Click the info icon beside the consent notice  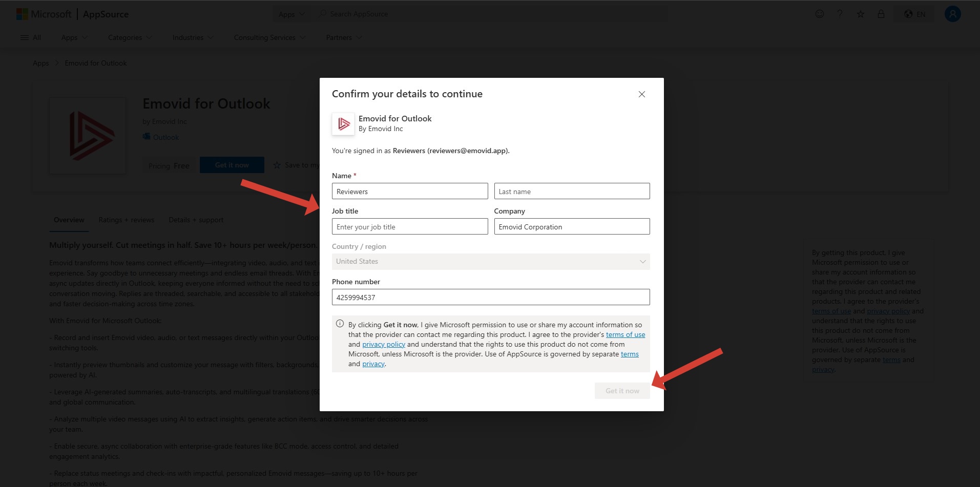[x=340, y=324]
